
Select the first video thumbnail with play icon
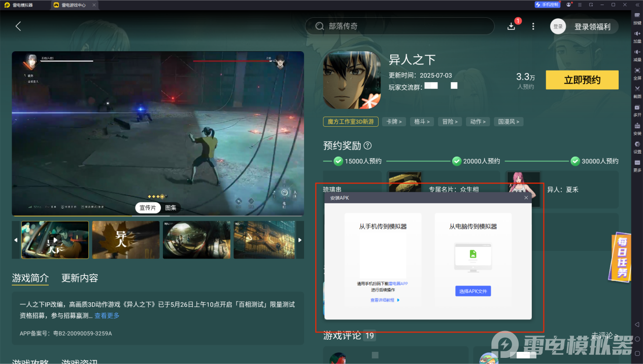point(55,240)
